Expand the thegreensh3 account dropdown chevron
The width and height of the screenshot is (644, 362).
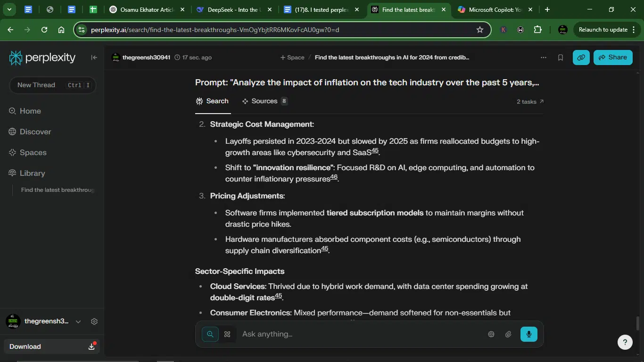[78, 321]
